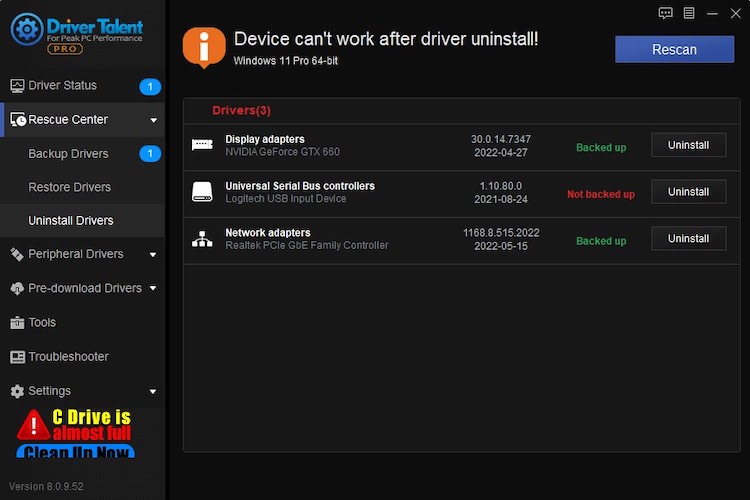Click the 'C Drive is almost full' ad
The image size is (750, 500).
(76, 433)
